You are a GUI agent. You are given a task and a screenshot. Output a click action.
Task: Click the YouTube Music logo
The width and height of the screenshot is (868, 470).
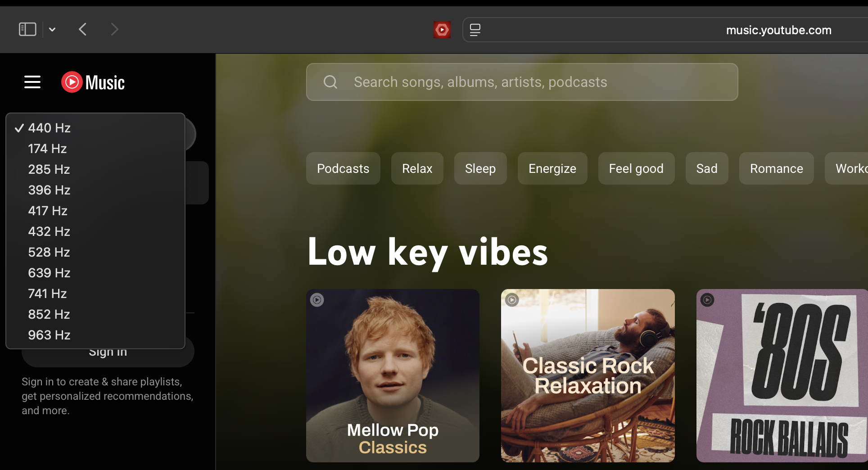point(93,82)
